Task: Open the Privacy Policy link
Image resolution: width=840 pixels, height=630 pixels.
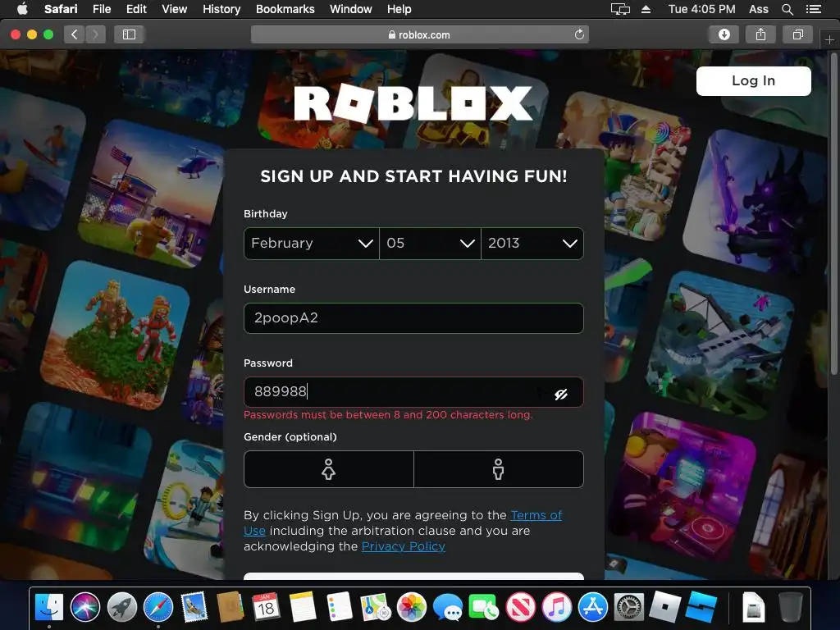Action: click(404, 546)
